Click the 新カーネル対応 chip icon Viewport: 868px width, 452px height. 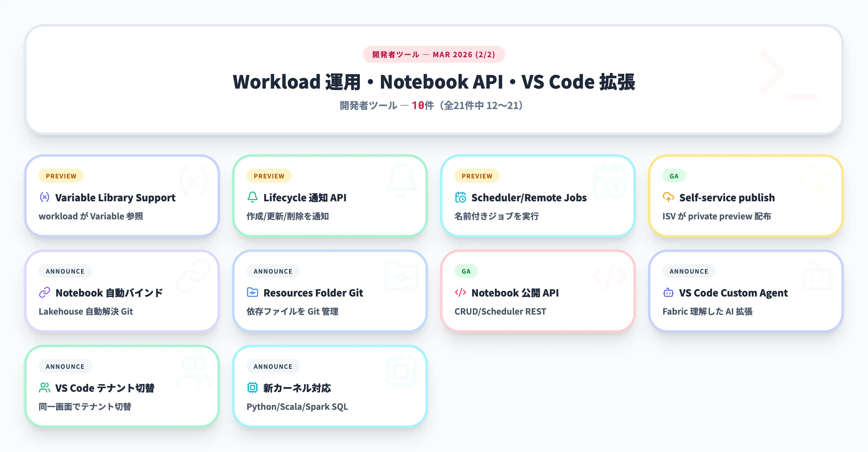pyautogui.click(x=252, y=388)
